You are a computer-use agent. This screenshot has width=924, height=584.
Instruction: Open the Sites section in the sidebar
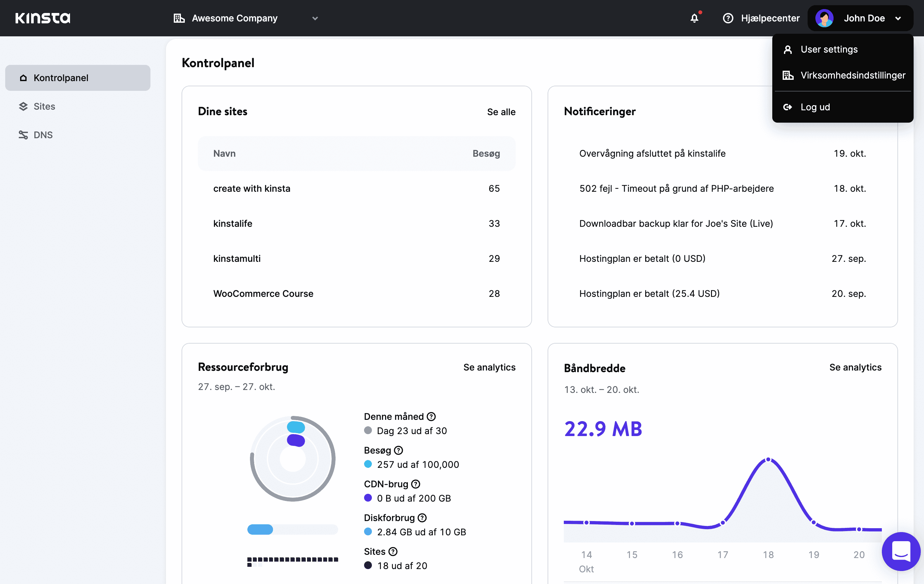pyautogui.click(x=44, y=106)
